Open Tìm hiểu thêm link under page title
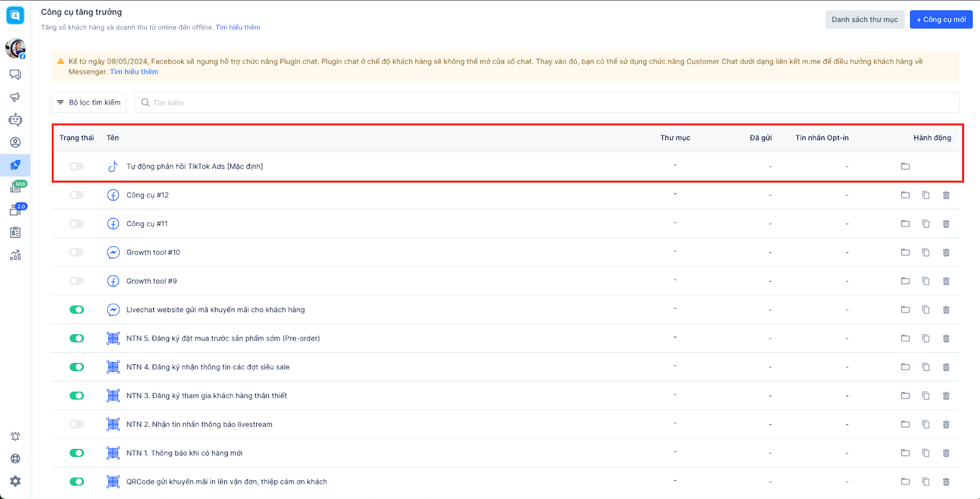This screenshot has width=980, height=499. (238, 28)
